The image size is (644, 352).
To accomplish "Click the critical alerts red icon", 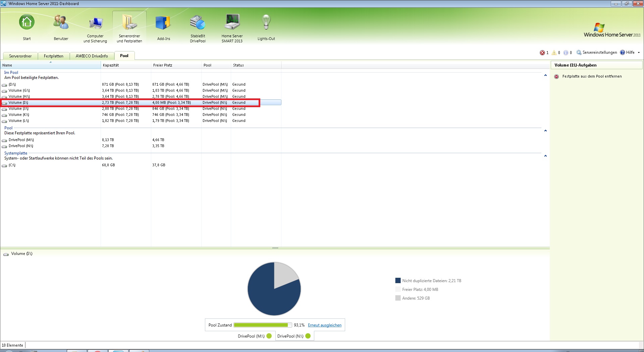I will 542,53.
